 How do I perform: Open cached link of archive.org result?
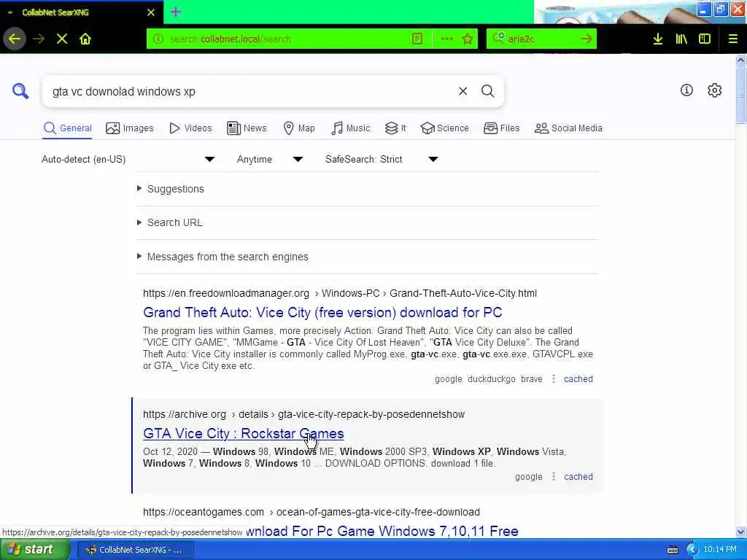point(578,477)
